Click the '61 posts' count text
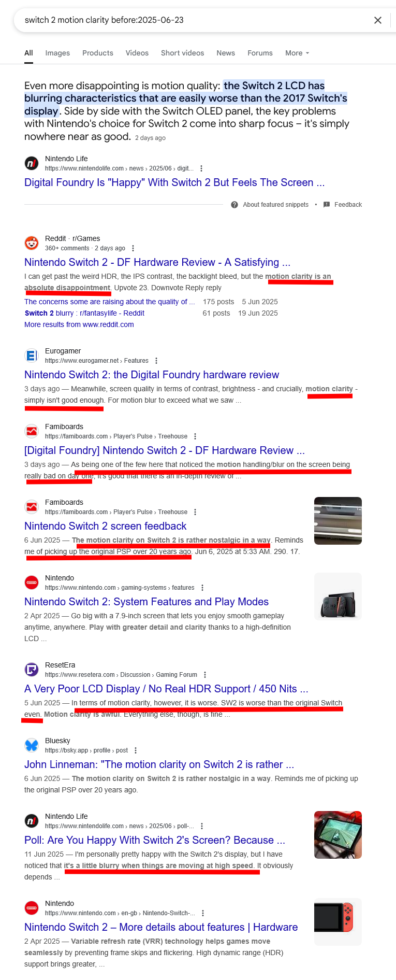Viewport: 396px width, 980px height. click(x=216, y=313)
